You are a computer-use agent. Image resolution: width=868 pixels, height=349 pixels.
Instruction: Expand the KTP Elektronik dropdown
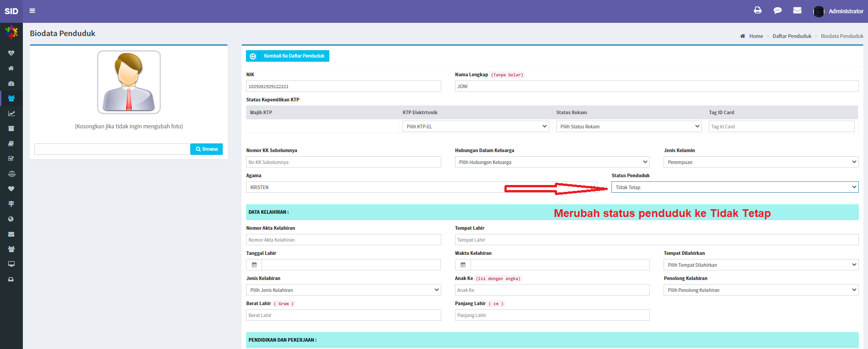click(x=476, y=127)
